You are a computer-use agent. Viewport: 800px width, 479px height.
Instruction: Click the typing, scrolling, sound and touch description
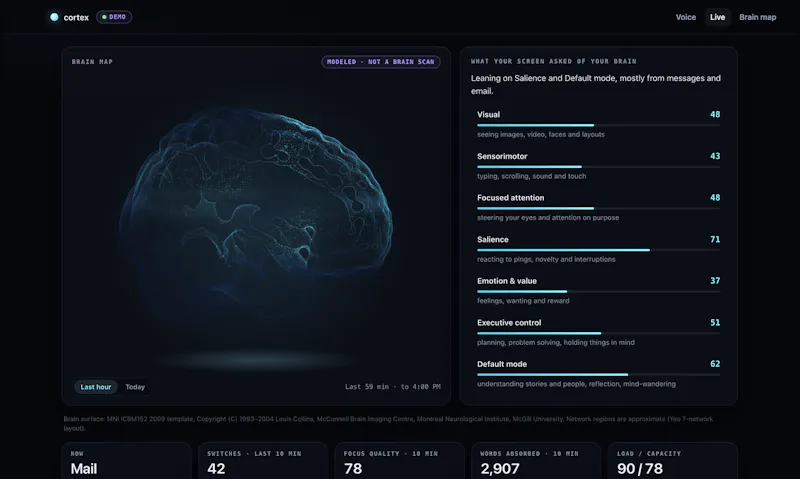(x=531, y=176)
